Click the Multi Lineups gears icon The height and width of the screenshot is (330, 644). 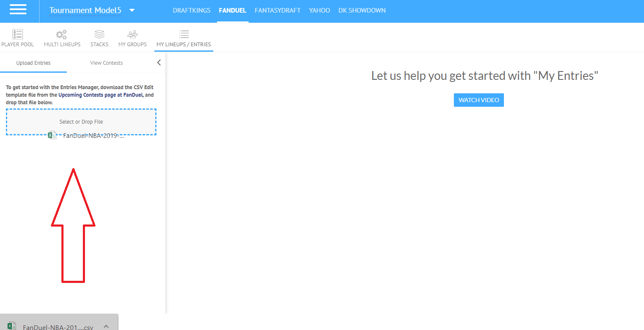tap(61, 34)
